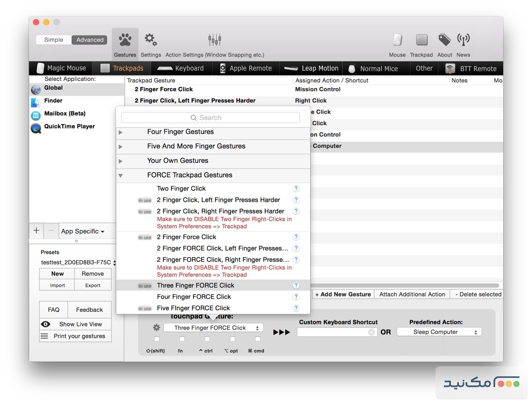The width and height of the screenshot is (532, 403).
Task: Expand the Four Finger Gestures section
Action: coord(121,132)
